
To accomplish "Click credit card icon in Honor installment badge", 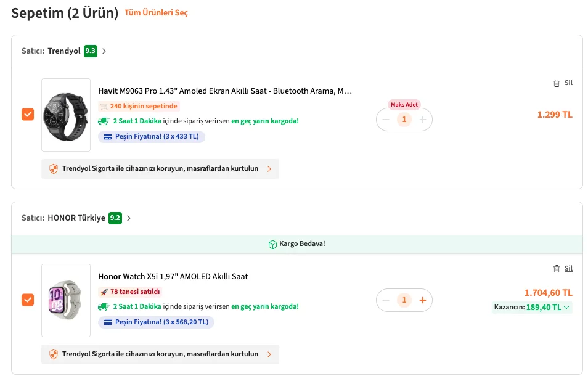I will pos(108,322).
